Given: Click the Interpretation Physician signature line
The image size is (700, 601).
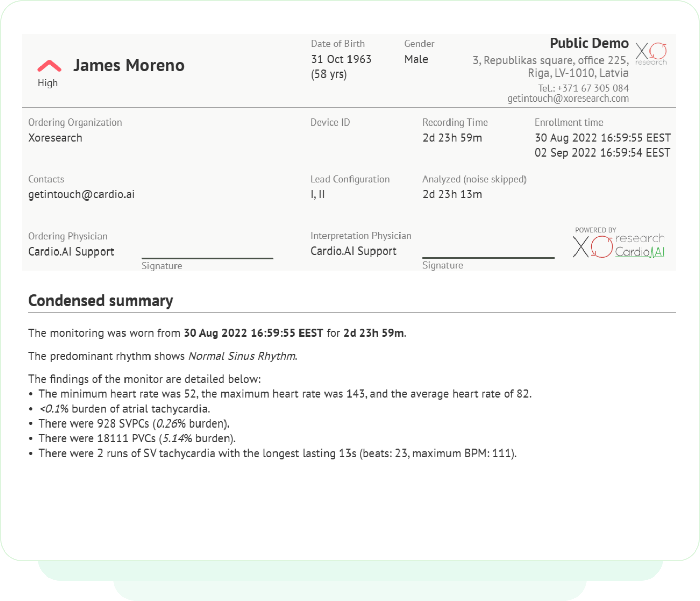Looking at the screenshot, I should point(488,257).
